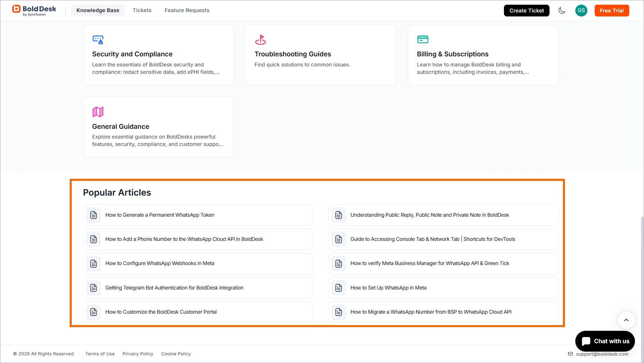
Task: Click the Create Ticket button
Action: (x=526, y=10)
